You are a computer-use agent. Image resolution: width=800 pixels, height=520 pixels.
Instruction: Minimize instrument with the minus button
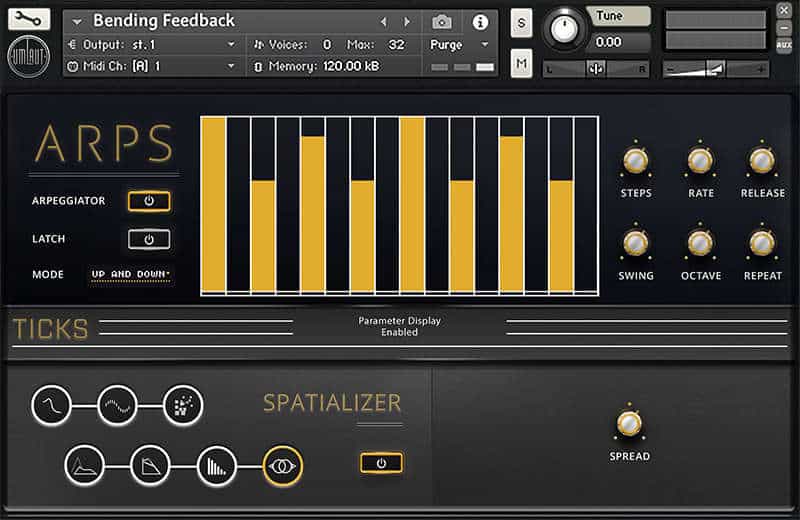784,27
